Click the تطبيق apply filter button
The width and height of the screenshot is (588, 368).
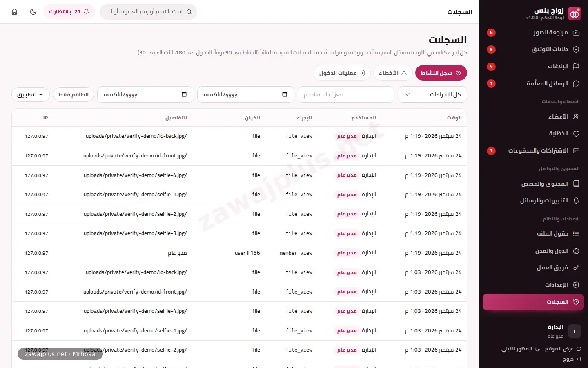coord(31,94)
